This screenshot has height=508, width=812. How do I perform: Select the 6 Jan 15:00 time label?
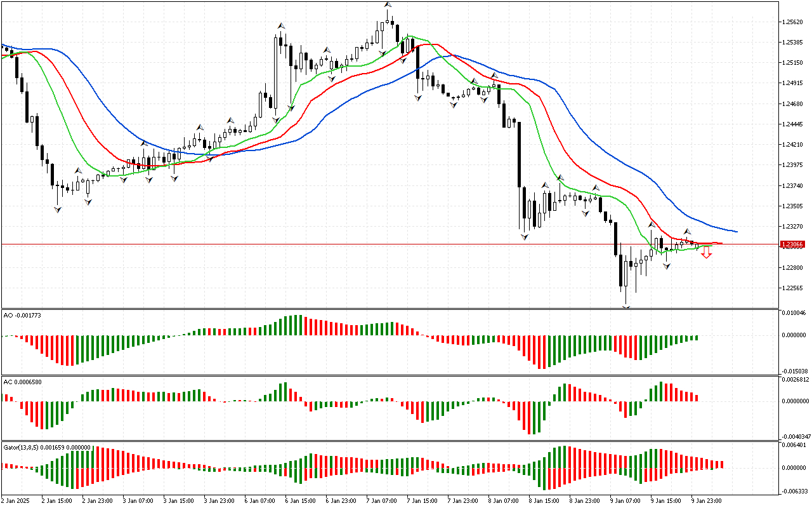click(300, 500)
